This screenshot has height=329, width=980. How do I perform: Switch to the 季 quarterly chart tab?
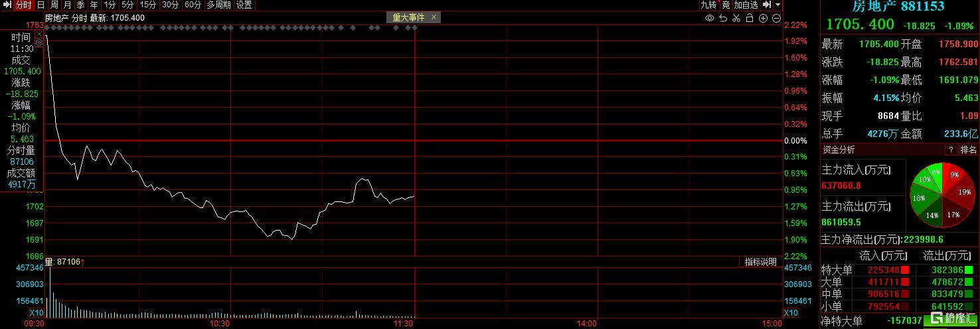[x=80, y=5]
